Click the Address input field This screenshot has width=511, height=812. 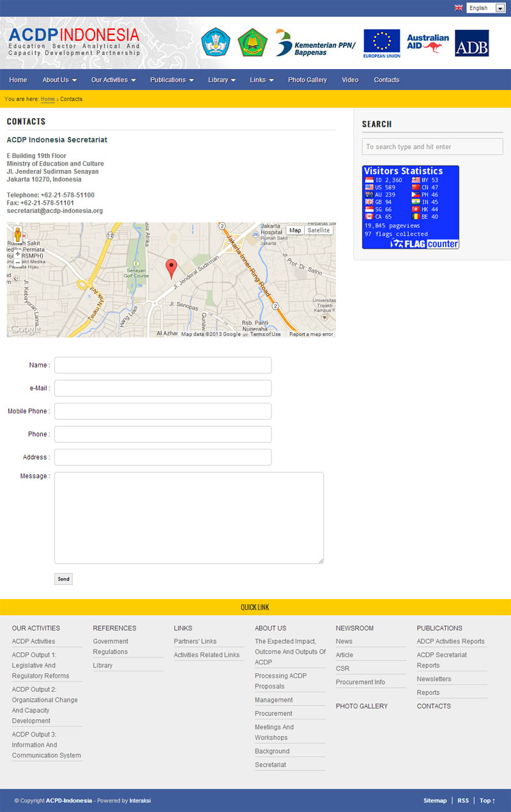[163, 457]
